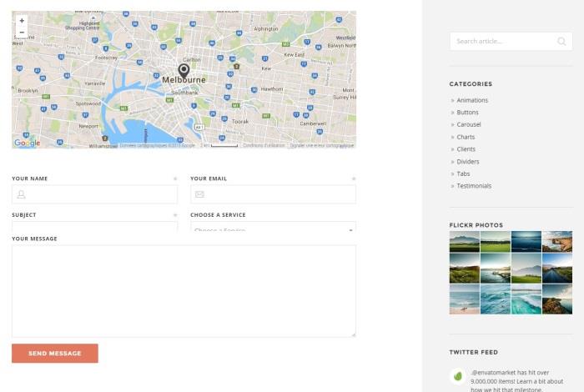Open the surfer beach Flickr photo
This screenshot has width=584, height=392.
click(465, 299)
